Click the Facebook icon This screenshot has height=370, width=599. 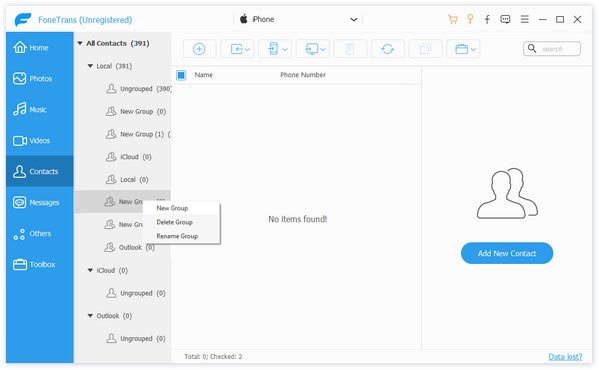[487, 19]
